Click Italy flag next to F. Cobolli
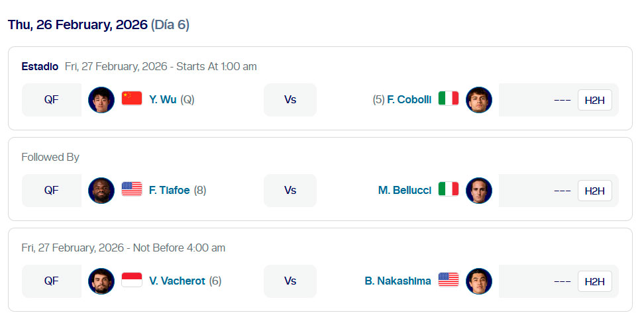The width and height of the screenshot is (644, 319). [x=449, y=99]
